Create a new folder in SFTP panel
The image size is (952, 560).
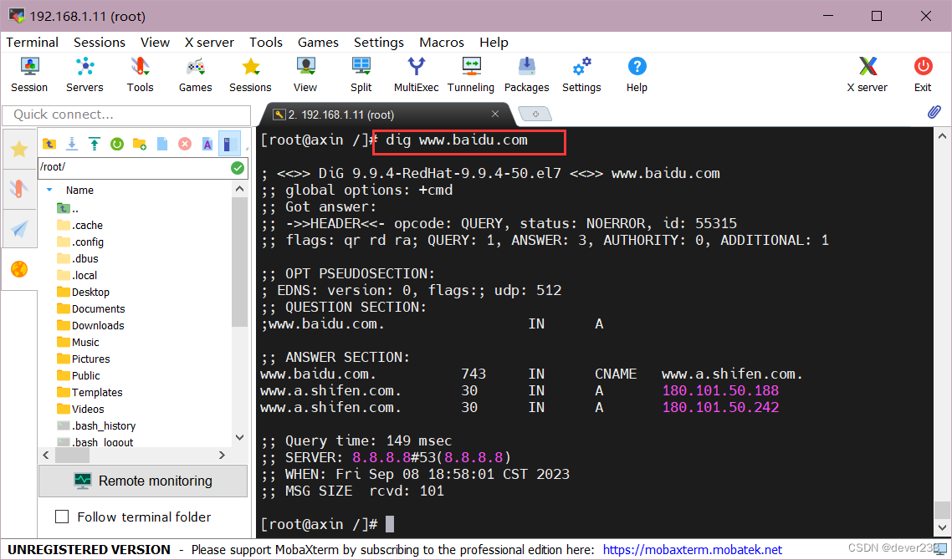pos(140,144)
